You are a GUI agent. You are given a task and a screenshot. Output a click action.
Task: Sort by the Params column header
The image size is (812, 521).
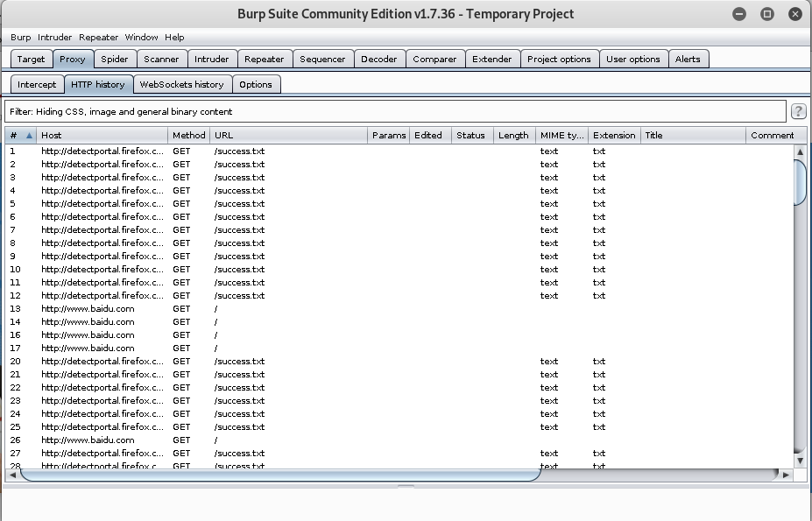click(x=389, y=135)
